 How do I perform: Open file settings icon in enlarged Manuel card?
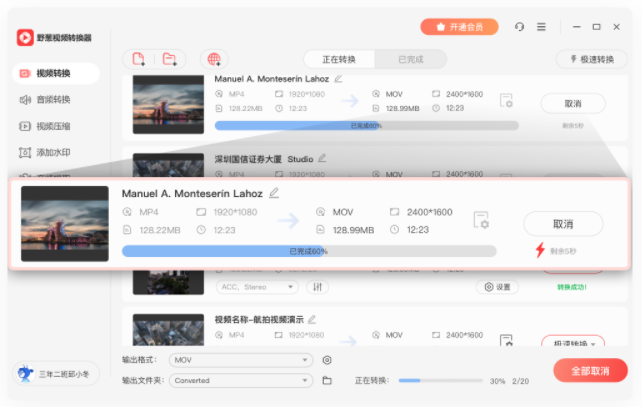(481, 220)
